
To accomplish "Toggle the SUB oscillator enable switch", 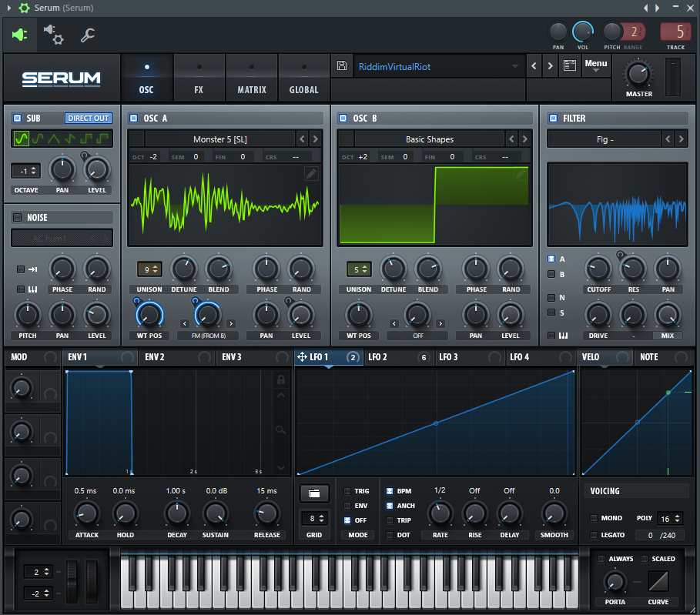I will click(x=18, y=119).
